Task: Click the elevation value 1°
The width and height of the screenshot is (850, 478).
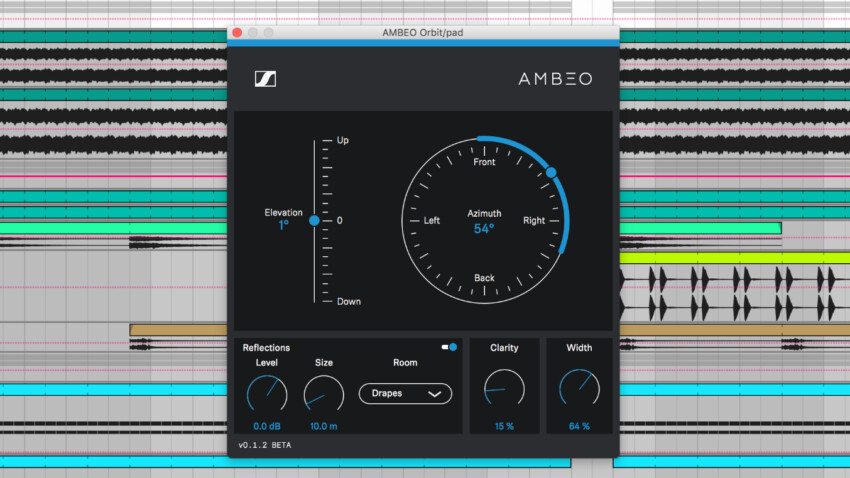Action: click(x=284, y=225)
